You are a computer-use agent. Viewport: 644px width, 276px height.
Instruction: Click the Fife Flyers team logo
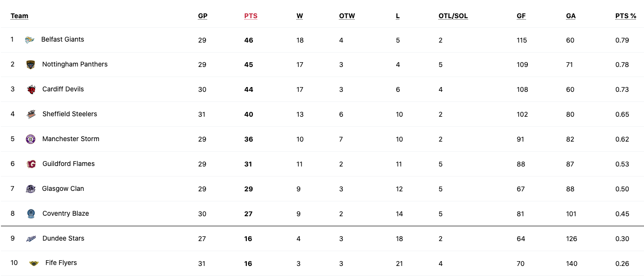(33, 263)
